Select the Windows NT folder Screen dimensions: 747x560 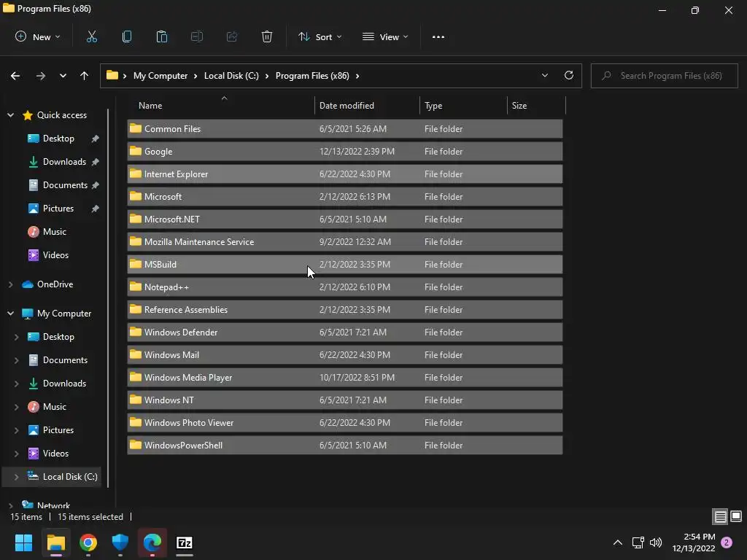345,400
